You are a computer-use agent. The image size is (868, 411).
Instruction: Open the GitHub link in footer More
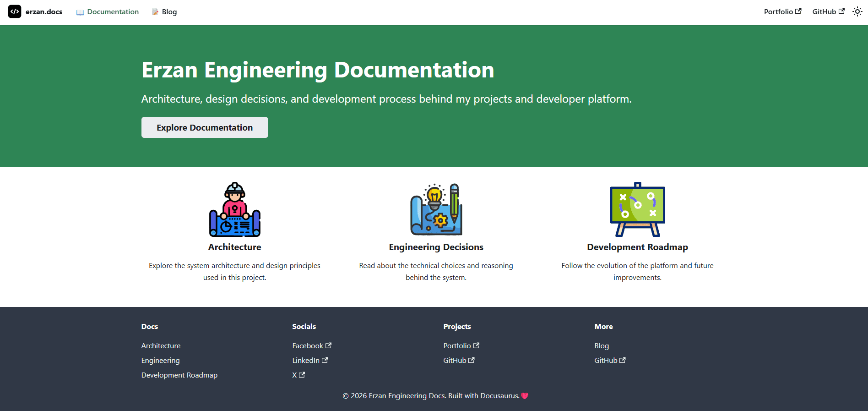click(x=610, y=360)
